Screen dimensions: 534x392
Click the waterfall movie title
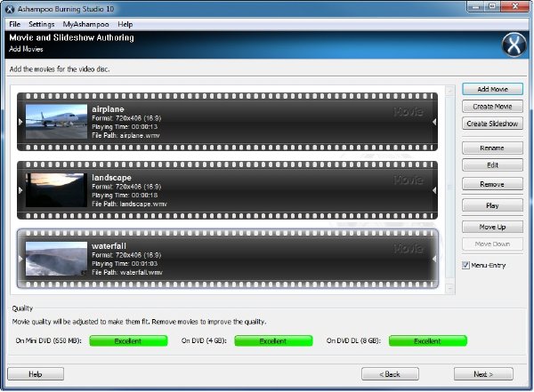click(109, 246)
